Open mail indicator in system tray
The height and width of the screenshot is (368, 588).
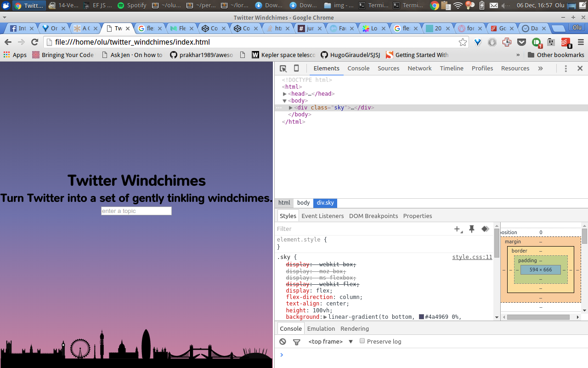(x=493, y=6)
